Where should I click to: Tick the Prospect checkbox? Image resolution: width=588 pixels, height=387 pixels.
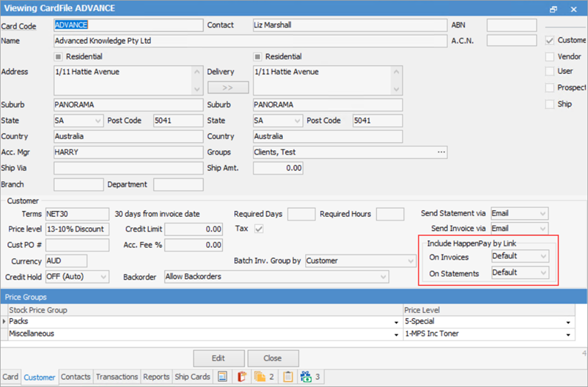[x=549, y=88]
